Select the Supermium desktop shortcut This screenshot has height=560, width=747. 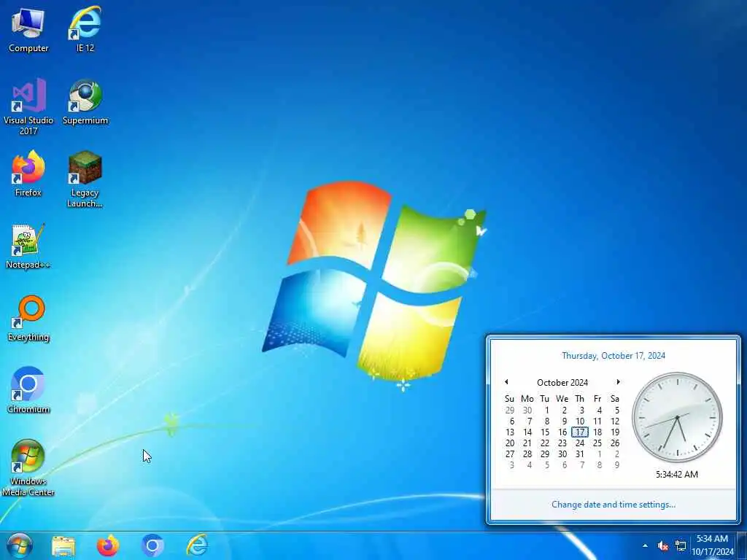(x=85, y=102)
